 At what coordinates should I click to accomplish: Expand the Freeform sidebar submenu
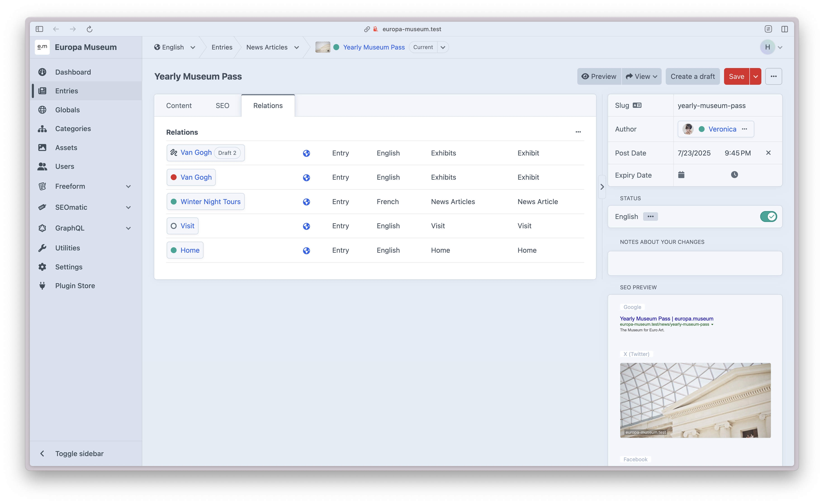128,186
